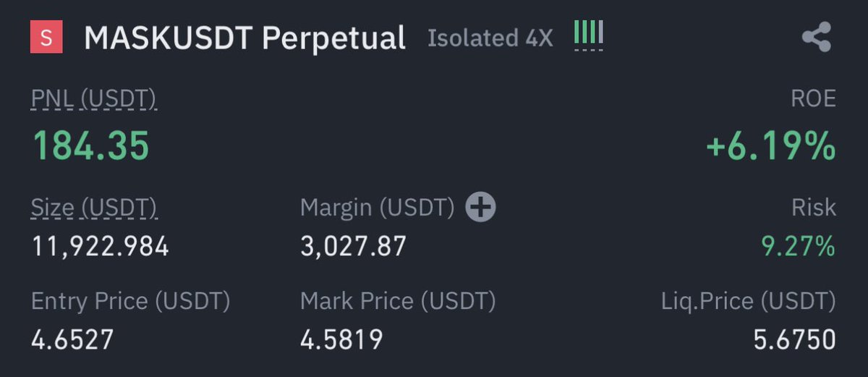Tap the red S short badge
Image resolution: width=868 pixels, height=377 pixels.
[46, 38]
